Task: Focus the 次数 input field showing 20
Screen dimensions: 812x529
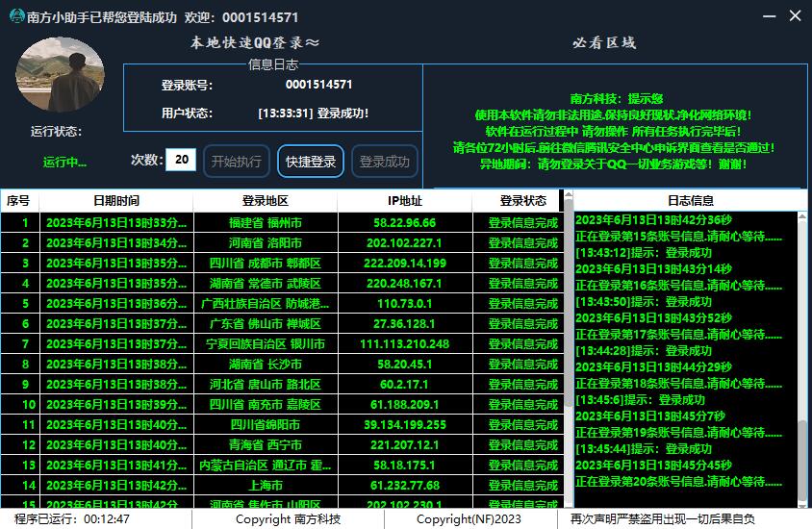Action: [181, 161]
